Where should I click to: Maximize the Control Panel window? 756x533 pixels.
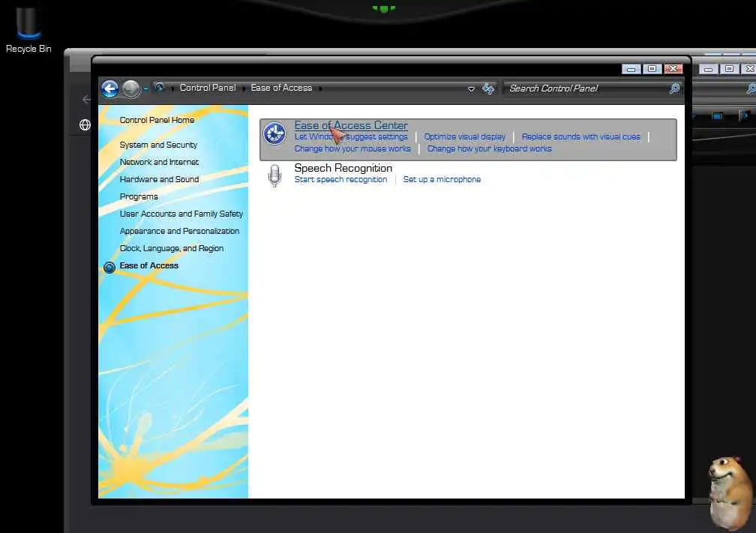coord(652,69)
